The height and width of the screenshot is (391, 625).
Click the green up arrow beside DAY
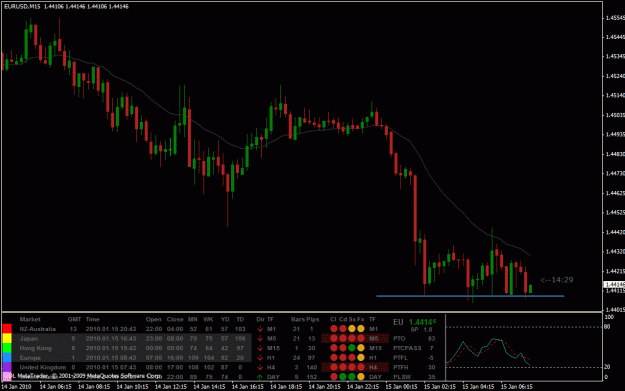260,377
